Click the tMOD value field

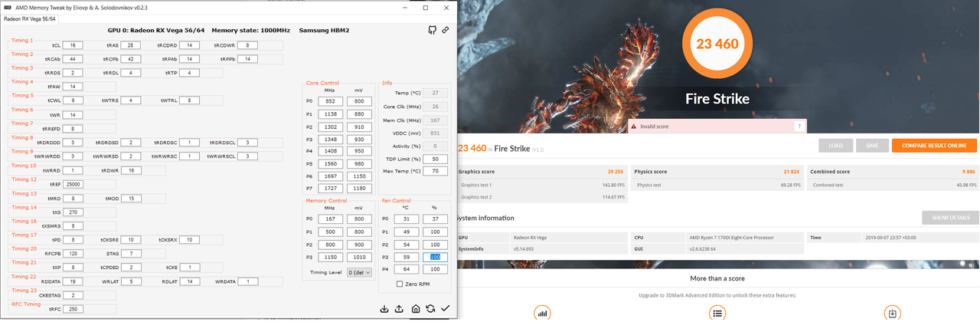(x=132, y=199)
